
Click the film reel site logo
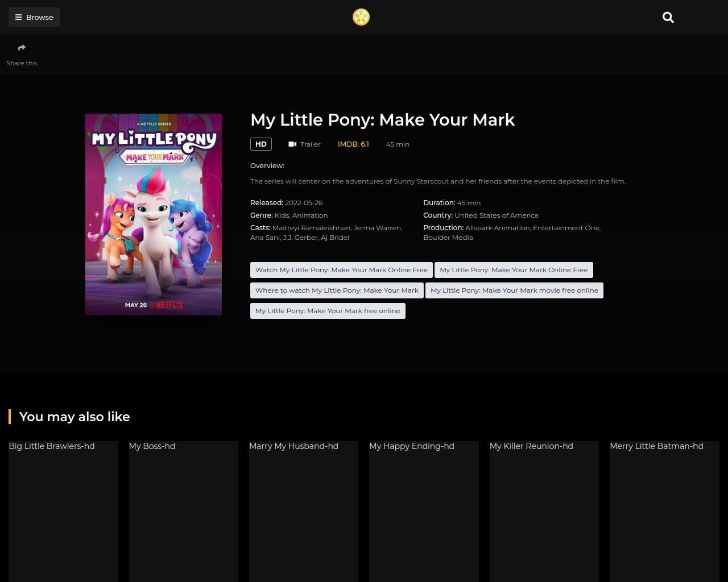pyautogui.click(x=361, y=17)
